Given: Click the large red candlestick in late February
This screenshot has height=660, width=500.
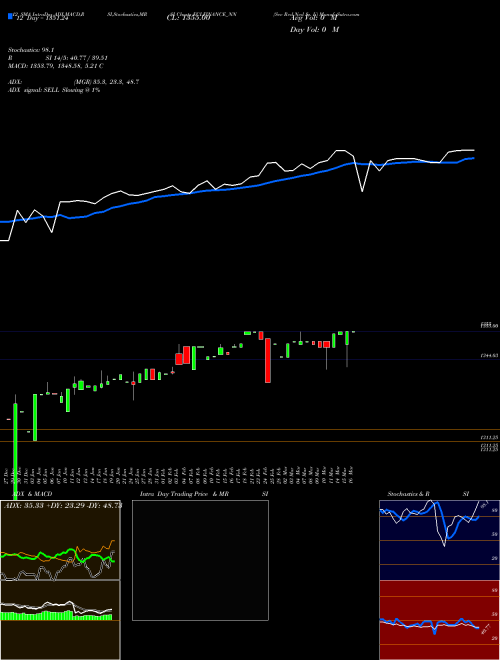Looking at the screenshot, I should click(267, 360).
